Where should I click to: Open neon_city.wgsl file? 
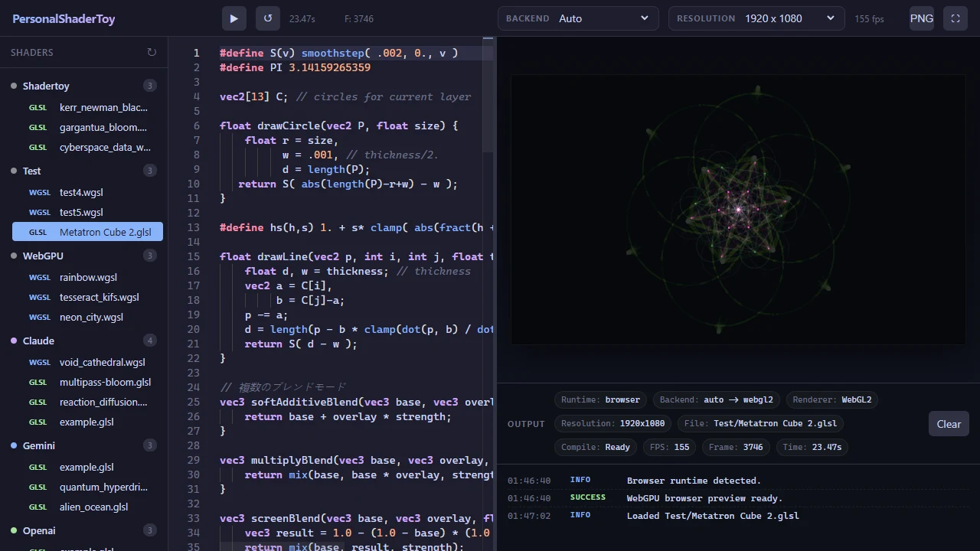tap(87, 317)
